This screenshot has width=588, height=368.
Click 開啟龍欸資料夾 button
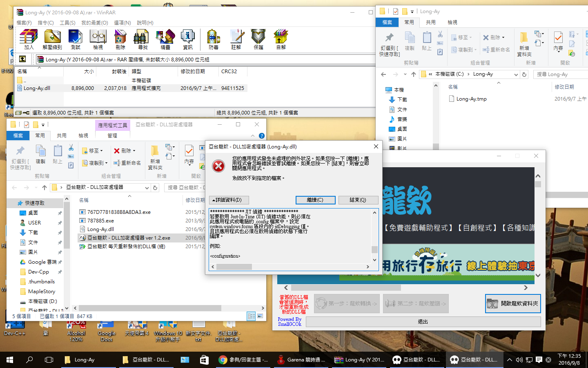coord(513,303)
